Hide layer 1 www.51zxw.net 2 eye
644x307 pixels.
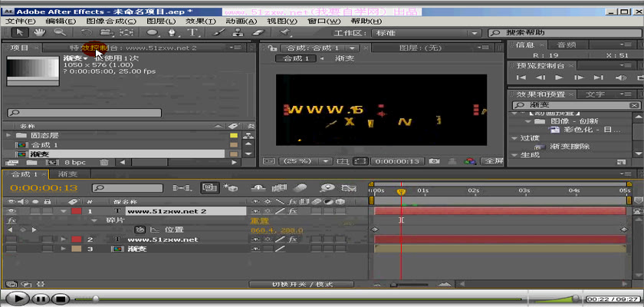[x=11, y=211]
